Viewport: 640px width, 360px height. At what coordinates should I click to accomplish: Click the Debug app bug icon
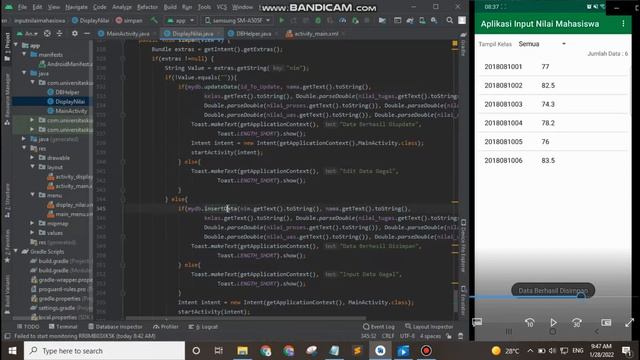click(318, 20)
